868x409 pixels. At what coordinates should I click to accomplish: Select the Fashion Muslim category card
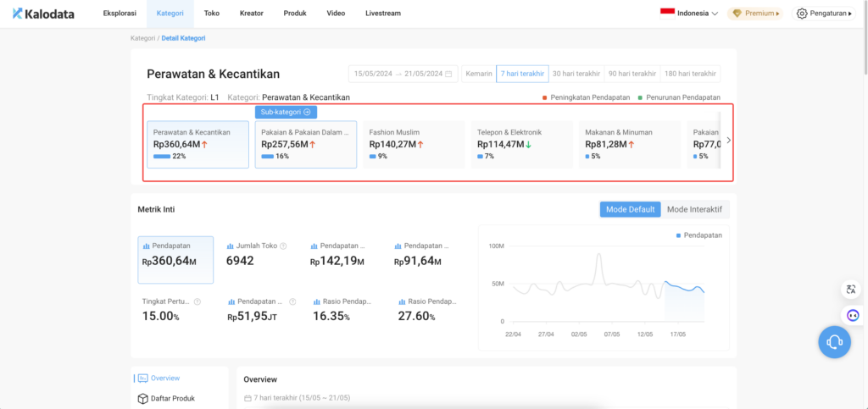pos(414,144)
